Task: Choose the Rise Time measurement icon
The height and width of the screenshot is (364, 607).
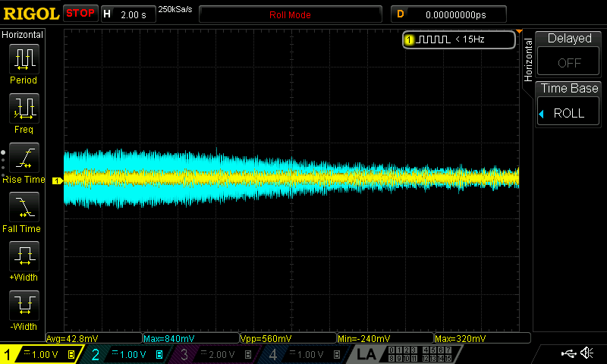Action: pyautogui.click(x=24, y=159)
